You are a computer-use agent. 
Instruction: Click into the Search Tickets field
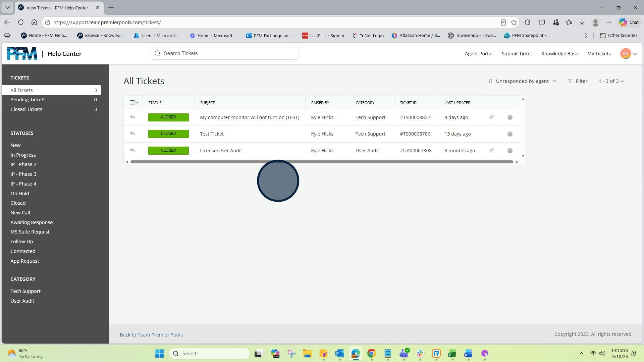click(x=224, y=53)
